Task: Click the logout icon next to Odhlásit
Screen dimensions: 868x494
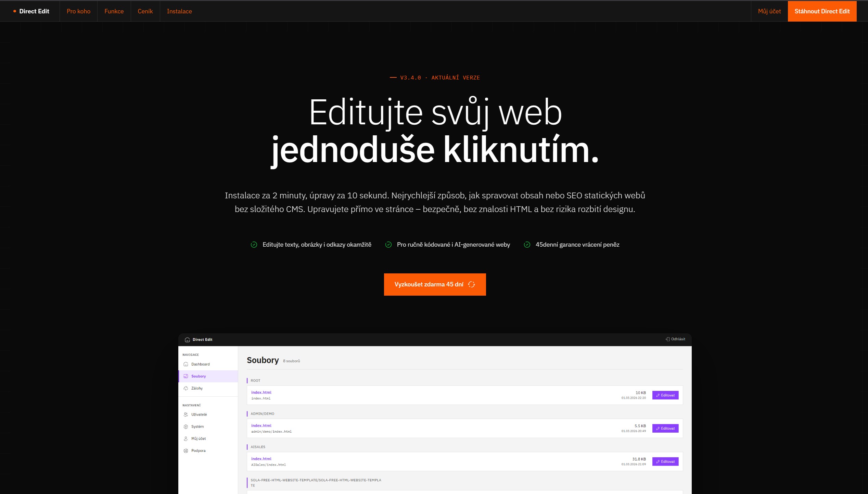Action: (x=668, y=339)
